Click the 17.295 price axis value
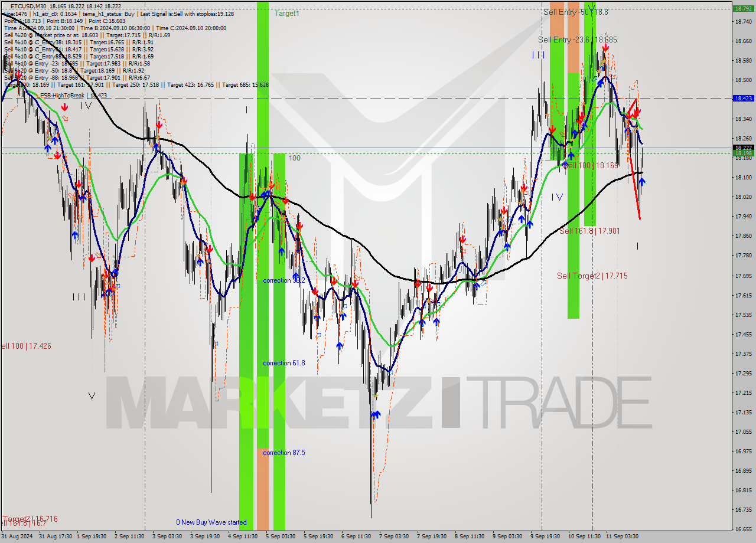This screenshot has height=543, width=756. (x=742, y=373)
